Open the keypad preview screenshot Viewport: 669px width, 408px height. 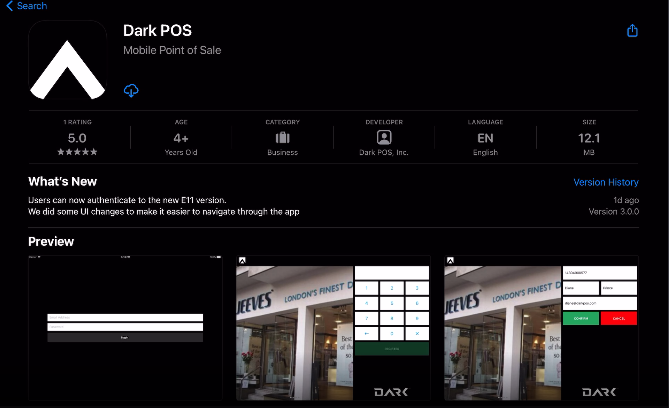pyautogui.click(x=333, y=328)
